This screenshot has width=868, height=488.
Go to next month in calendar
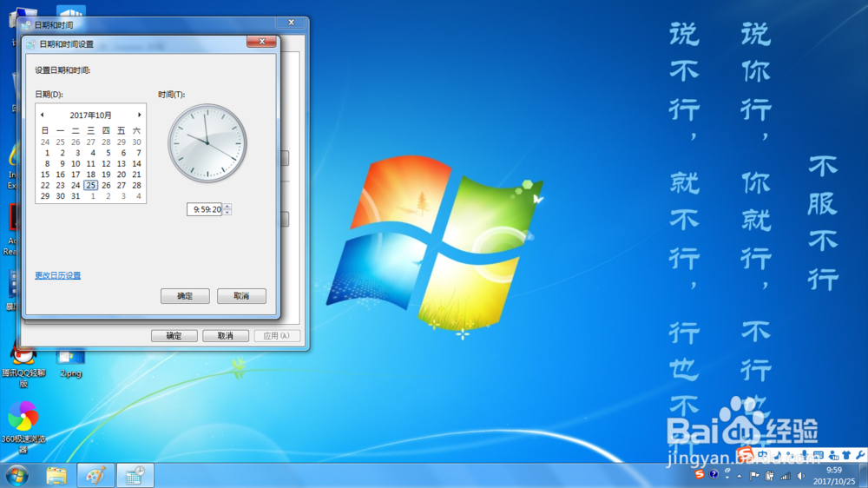pos(140,115)
